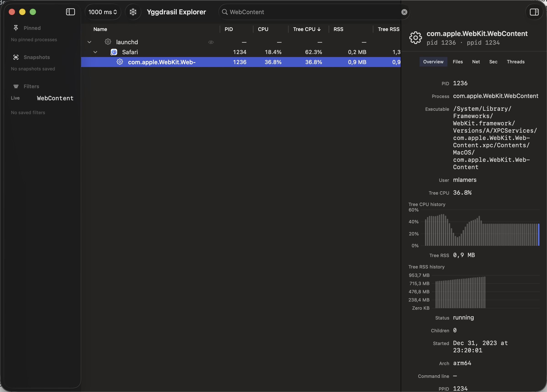Click the No saved filters text
The height and width of the screenshot is (392, 547).
(28, 113)
